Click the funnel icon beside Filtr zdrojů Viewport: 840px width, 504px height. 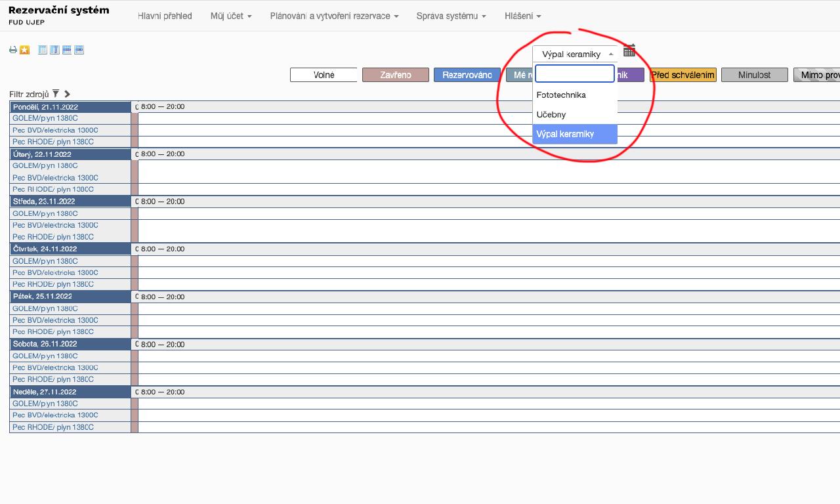[x=56, y=94]
